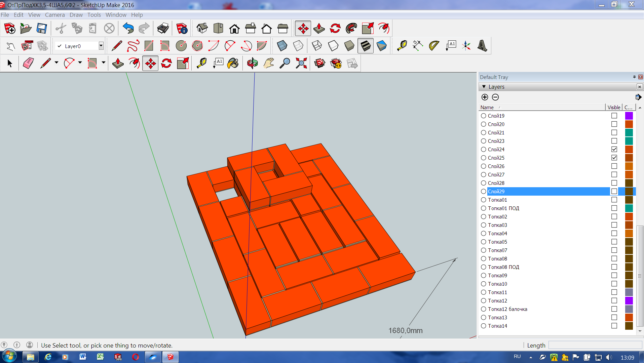
Task: Open the Camera menu
Action: coord(55,15)
